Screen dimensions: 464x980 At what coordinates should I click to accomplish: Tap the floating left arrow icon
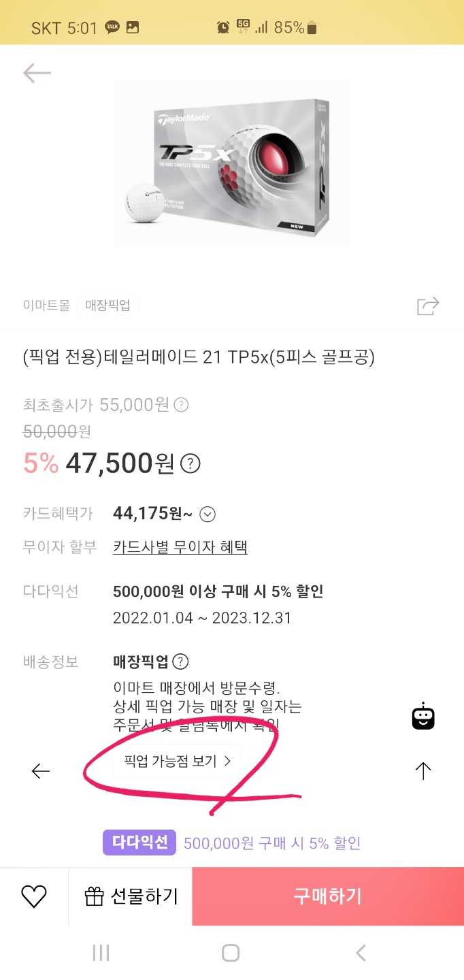pos(41,770)
